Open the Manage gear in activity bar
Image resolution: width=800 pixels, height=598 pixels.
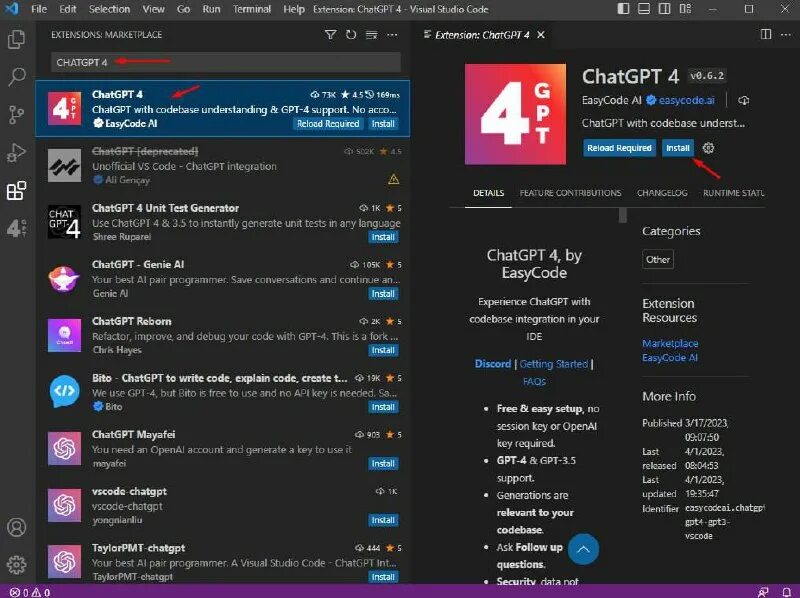click(16, 565)
